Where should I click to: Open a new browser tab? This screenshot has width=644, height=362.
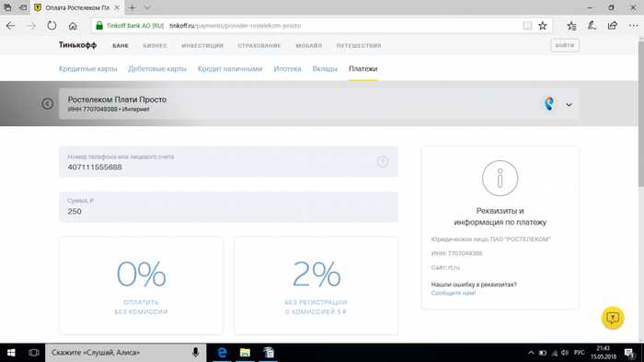pos(132,7)
